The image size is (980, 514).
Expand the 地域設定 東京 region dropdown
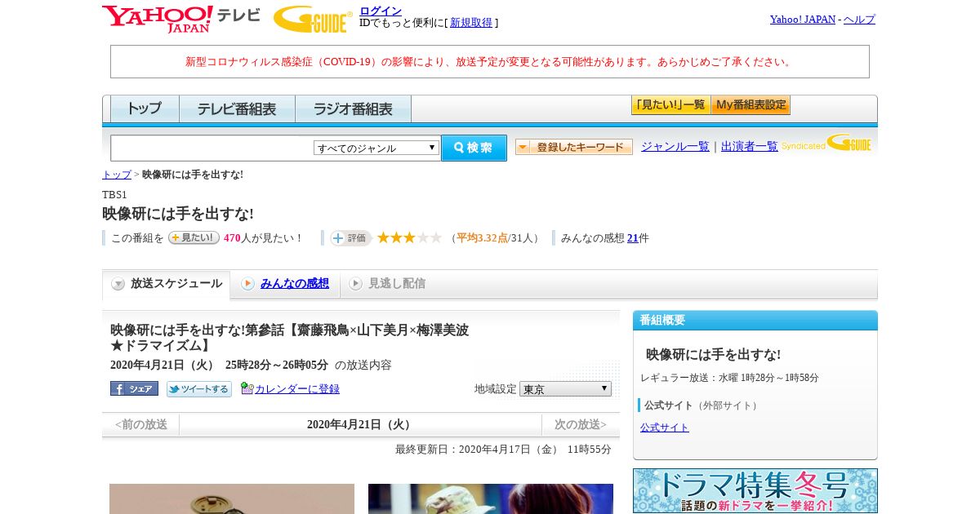pos(565,389)
